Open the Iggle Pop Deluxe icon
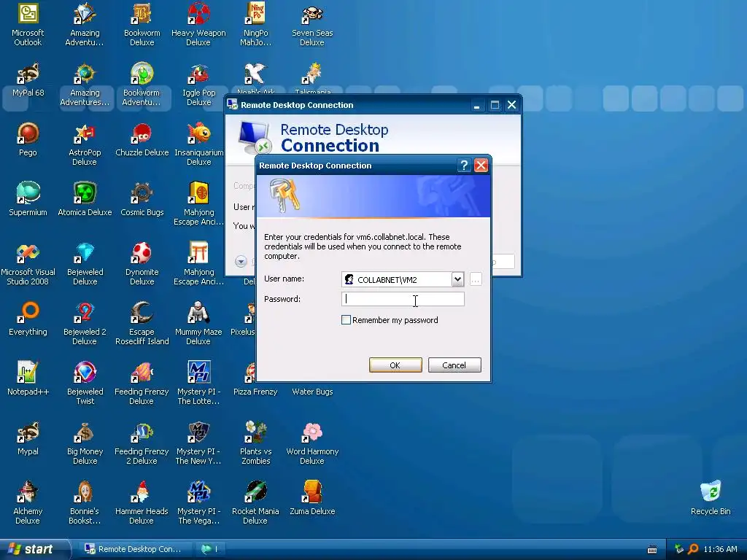The height and width of the screenshot is (560, 747). coord(198,85)
